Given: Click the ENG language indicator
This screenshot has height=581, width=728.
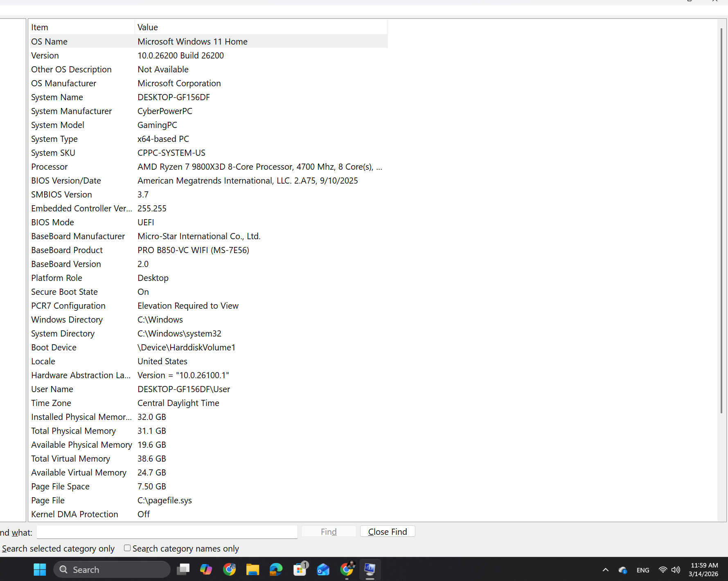Looking at the screenshot, I should point(643,570).
